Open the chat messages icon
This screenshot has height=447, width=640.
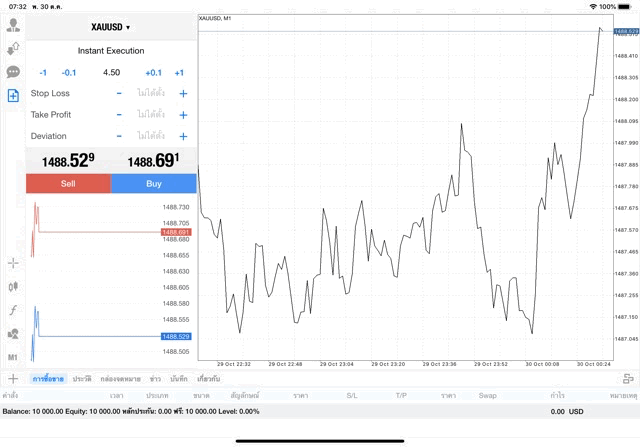pyautogui.click(x=13, y=72)
